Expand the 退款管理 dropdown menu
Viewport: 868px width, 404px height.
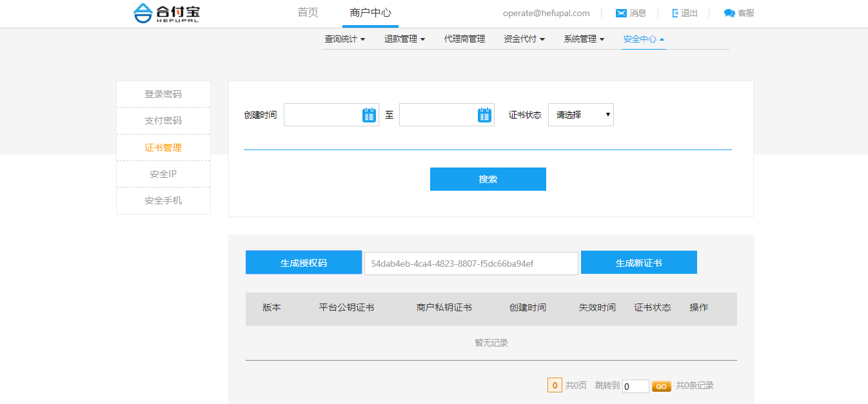[x=404, y=39]
